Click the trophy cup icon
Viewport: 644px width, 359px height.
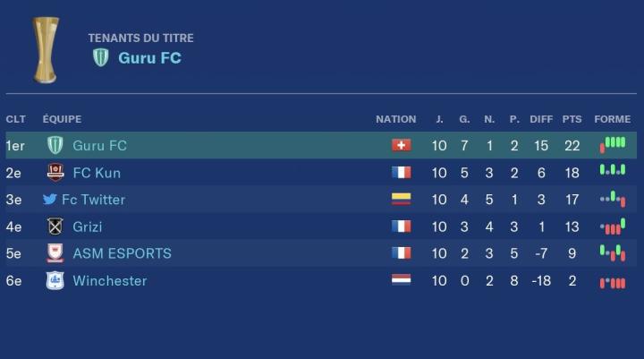[x=45, y=49]
